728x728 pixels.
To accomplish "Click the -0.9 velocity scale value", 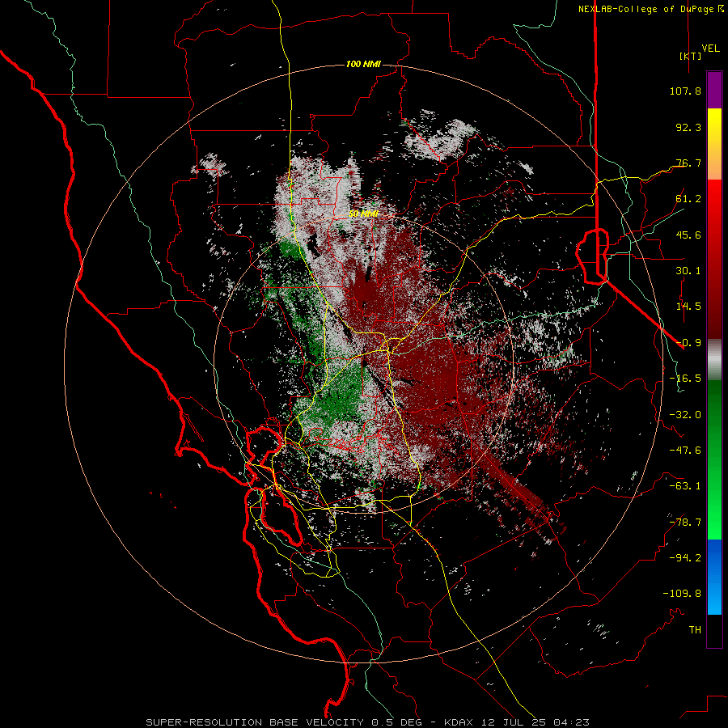I will coord(688,343).
